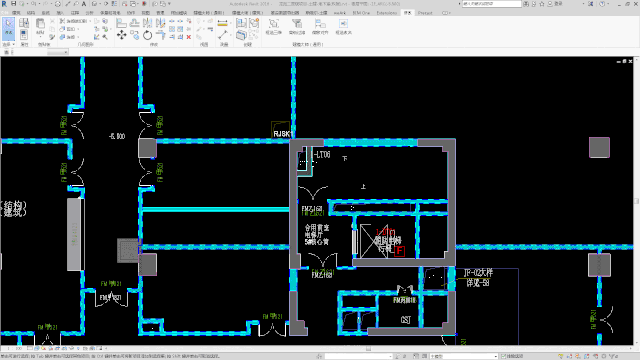Click the Filter funnel ribbon button
640x360 pixels.
[297, 26]
